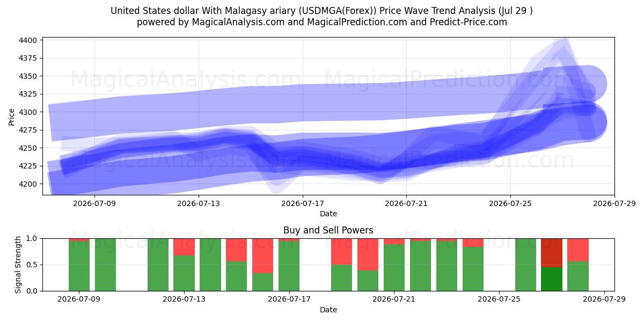Click the 'Date' label under the price chart

point(328,214)
